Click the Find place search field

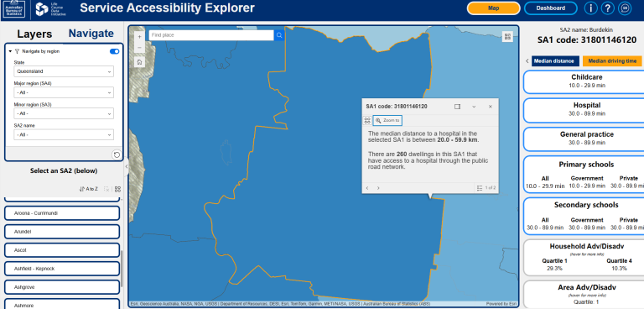click(x=211, y=35)
